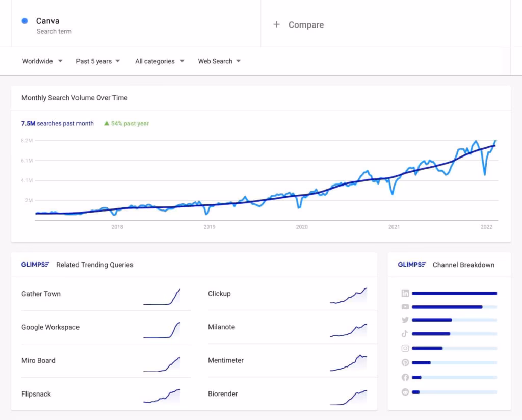Click the LinkedIn channel icon
522x420 pixels.
coord(405,293)
